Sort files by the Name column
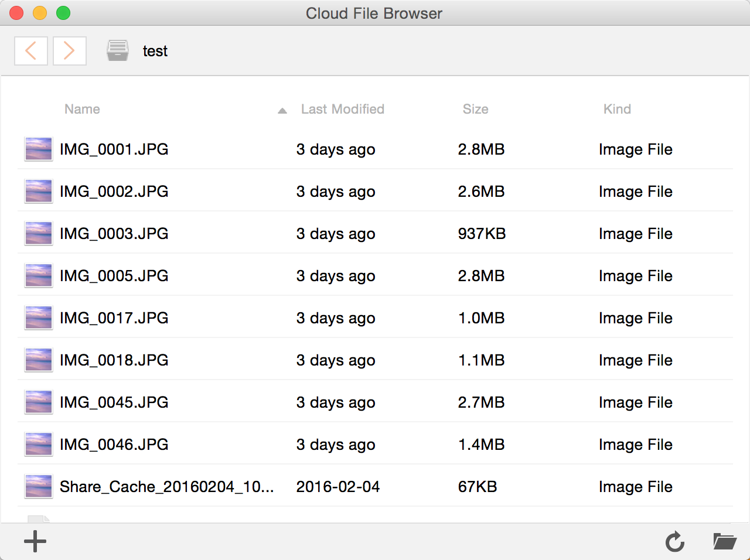This screenshot has width=750, height=560. [82, 109]
